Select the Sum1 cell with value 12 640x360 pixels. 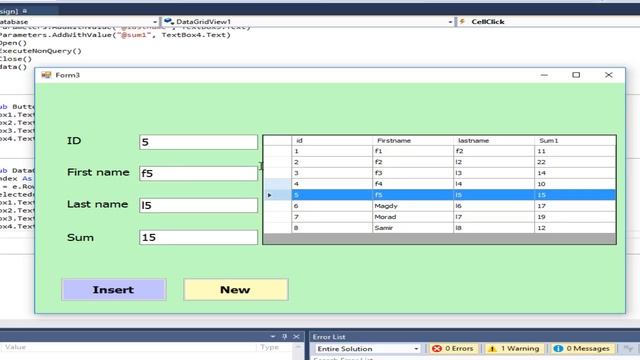[575, 228]
